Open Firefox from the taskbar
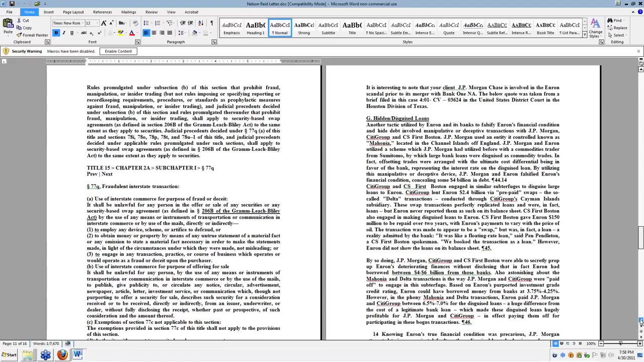 [61, 355]
